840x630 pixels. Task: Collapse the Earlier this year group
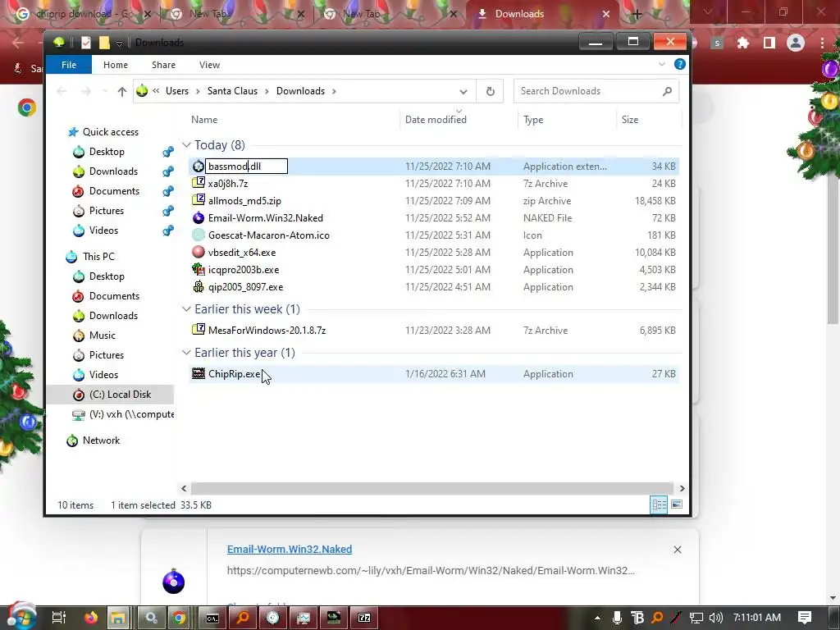pyautogui.click(x=186, y=353)
